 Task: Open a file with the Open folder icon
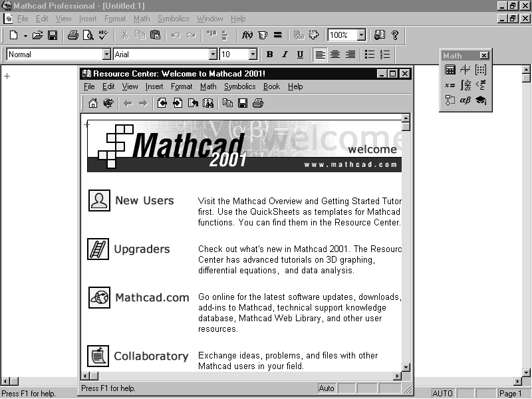click(38, 35)
